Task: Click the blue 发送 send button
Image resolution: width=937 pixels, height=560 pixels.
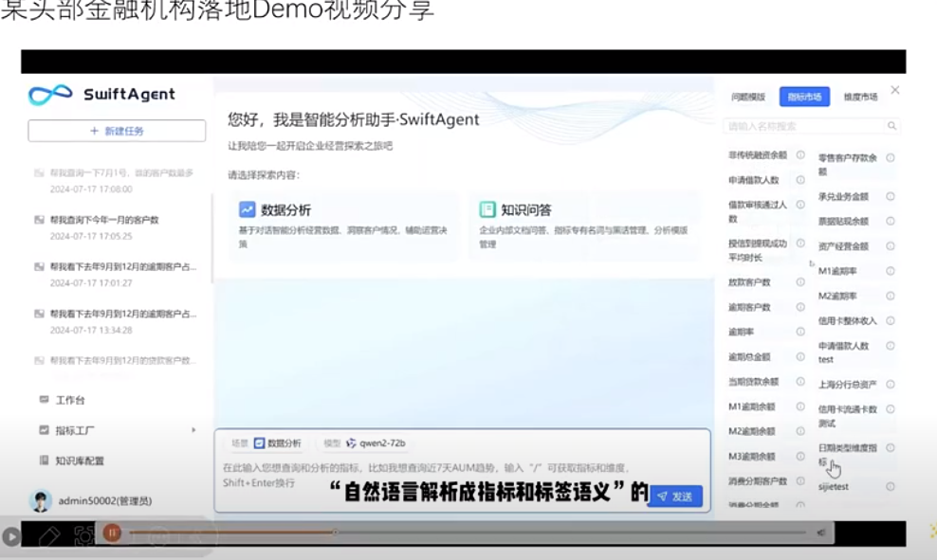Action: coord(675,497)
